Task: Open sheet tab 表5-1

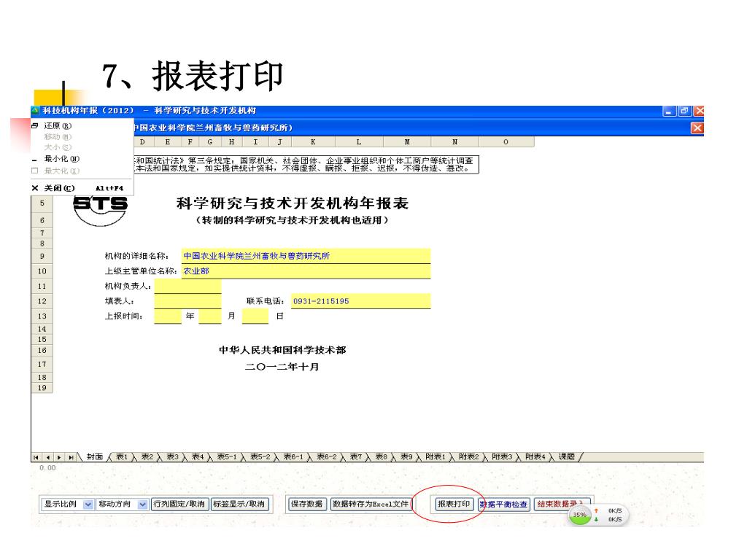Action: coord(227,456)
